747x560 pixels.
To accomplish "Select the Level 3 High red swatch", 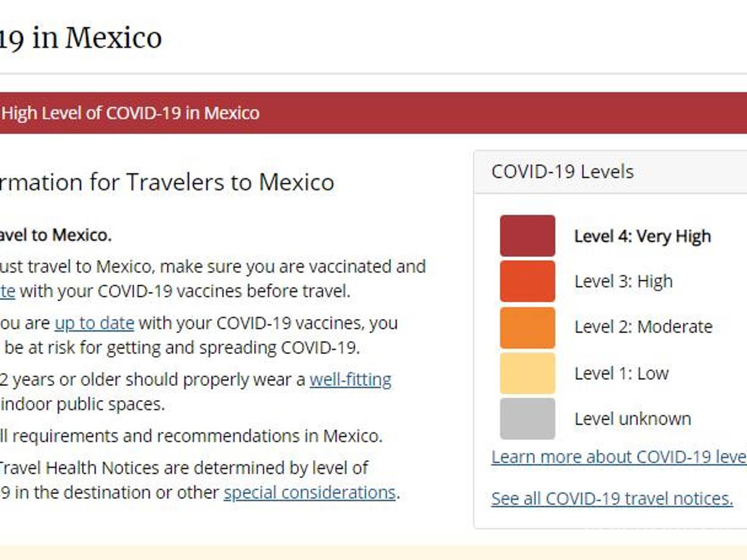I will tap(527, 281).
